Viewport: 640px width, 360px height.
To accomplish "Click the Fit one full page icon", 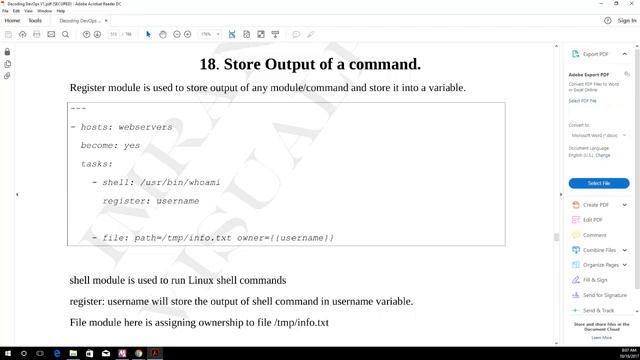I will coord(247,35).
